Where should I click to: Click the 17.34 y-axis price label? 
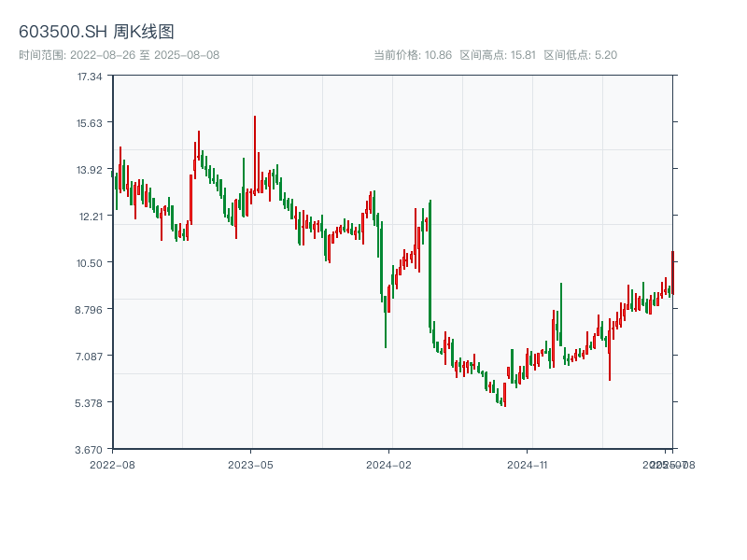click(90, 76)
